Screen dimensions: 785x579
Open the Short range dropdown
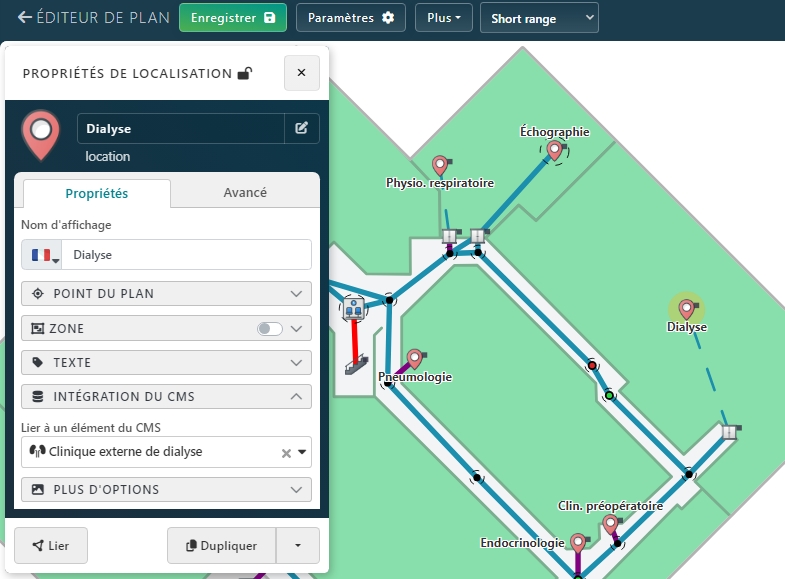pos(538,18)
